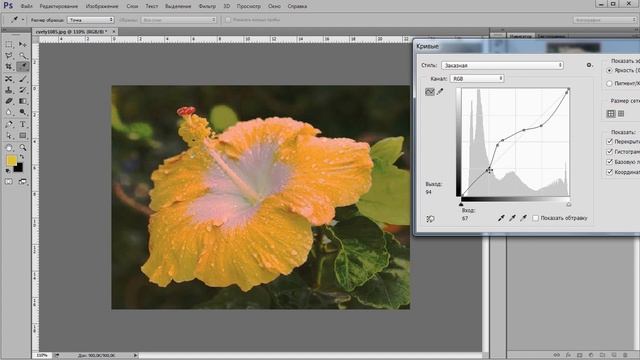
Task: Select the Healing Brush tool
Action: pyautogui.click(x=9, y=78)
